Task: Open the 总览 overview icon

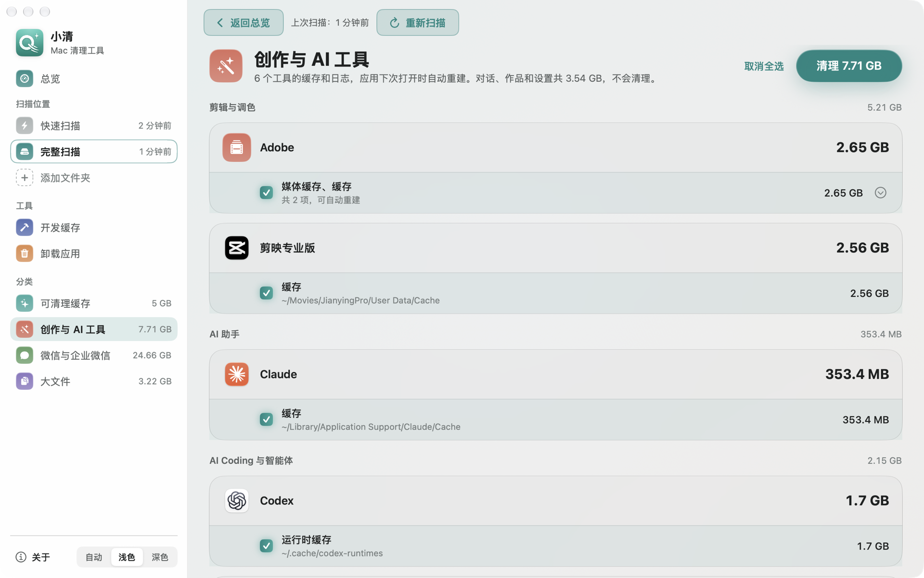Action: [25, 79]
